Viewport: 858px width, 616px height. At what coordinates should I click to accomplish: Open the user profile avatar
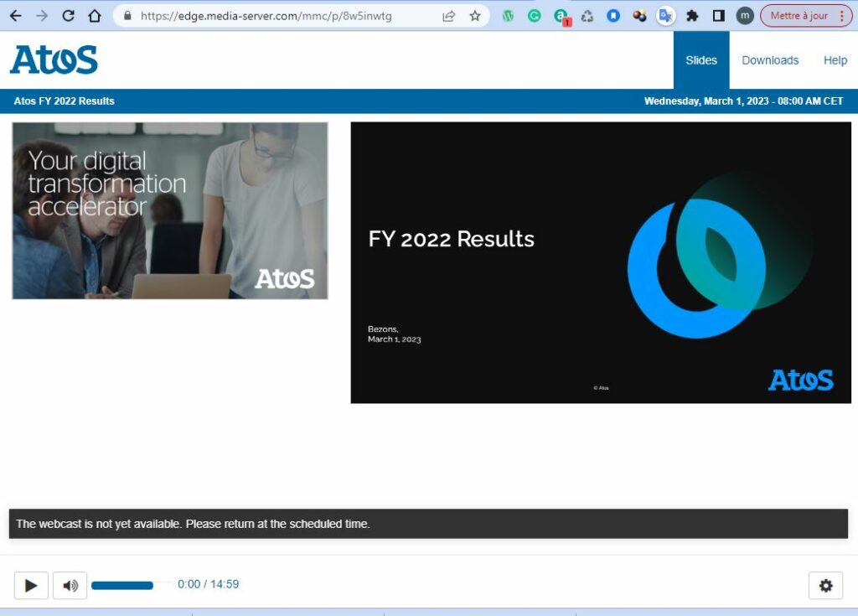745,16
